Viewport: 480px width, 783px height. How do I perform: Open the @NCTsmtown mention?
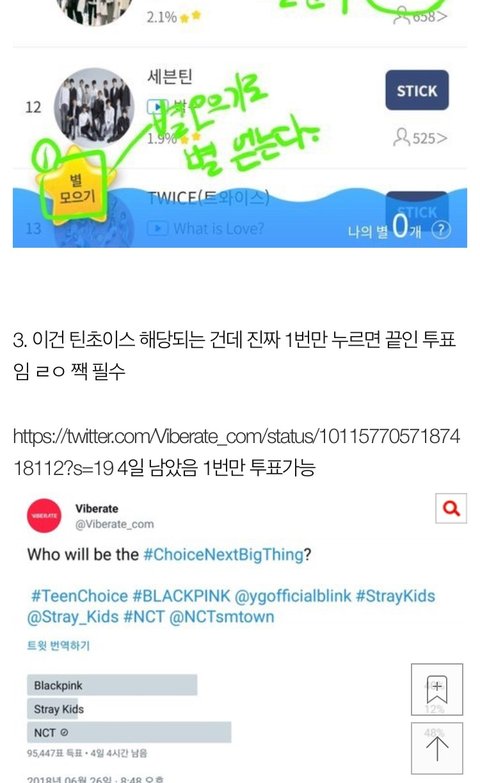(222, 617)
